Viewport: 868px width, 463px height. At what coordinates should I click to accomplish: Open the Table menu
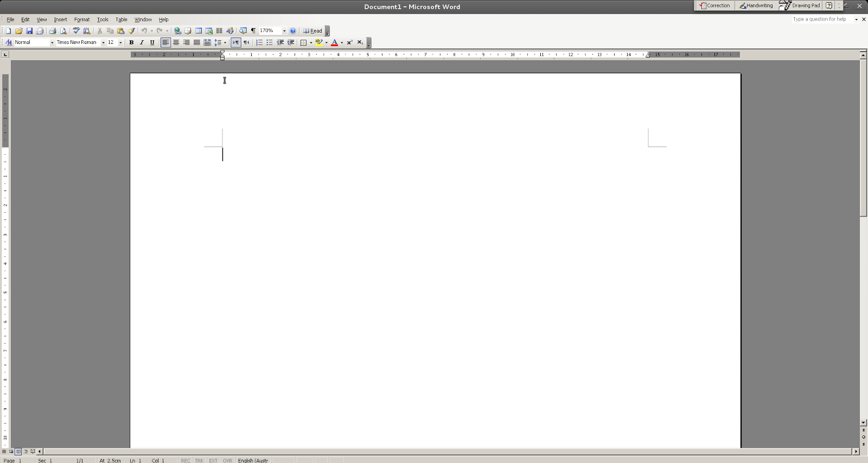coord(122,20)
